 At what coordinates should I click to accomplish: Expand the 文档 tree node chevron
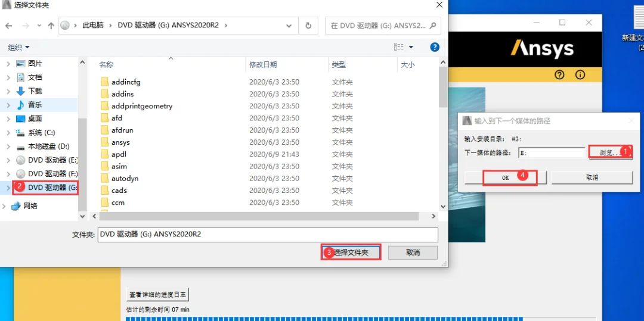[8, 77]
